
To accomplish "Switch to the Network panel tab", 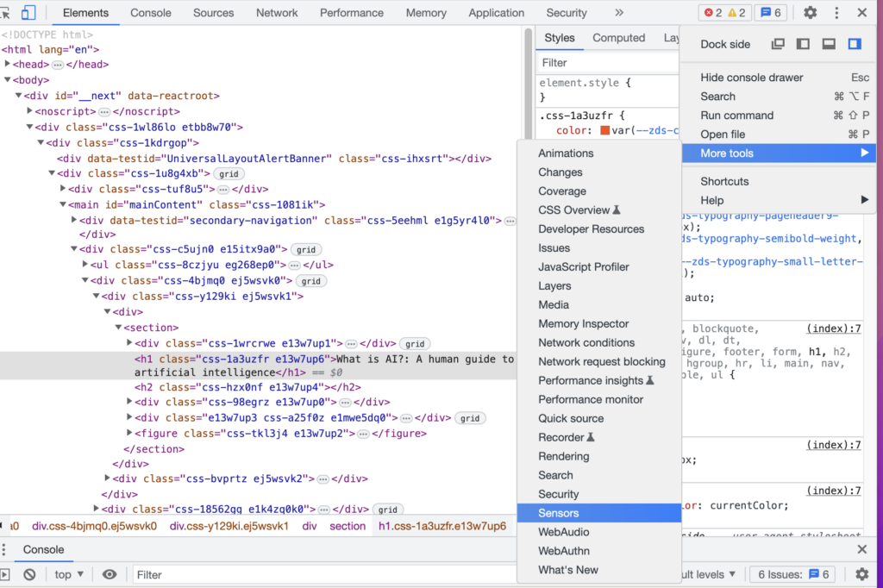I will click(276, 12).
